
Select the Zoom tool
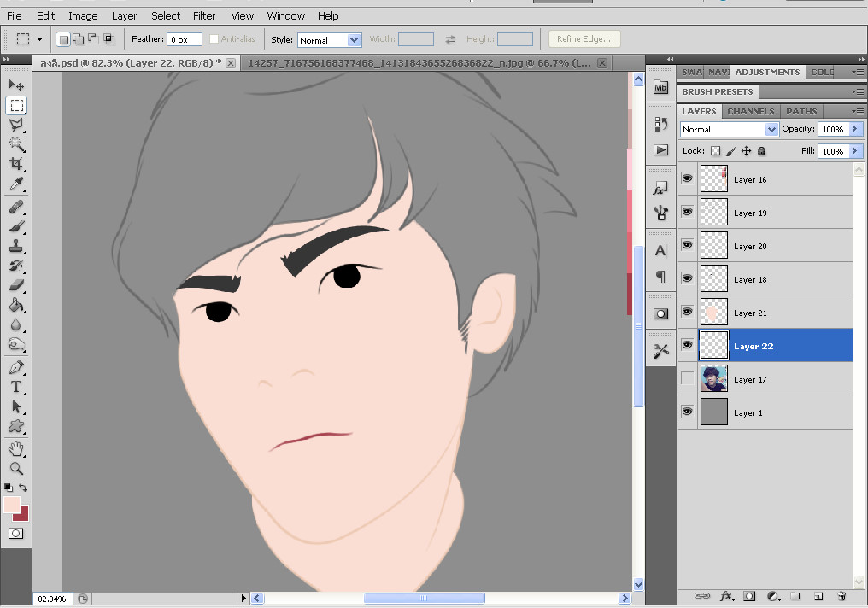click(x=16, y=469)
